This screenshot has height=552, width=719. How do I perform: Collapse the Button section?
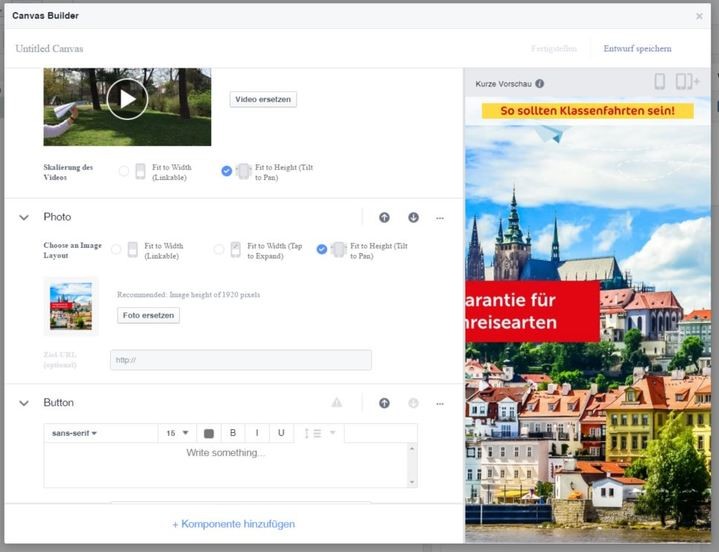coord(24,403)
